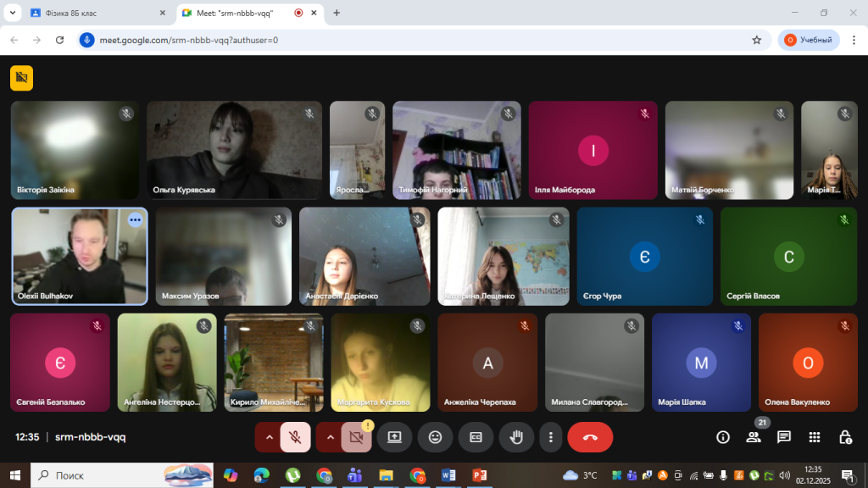This screenshot has height=488, width=868.
Task: Go back to previous page
Action: [14, 40]
